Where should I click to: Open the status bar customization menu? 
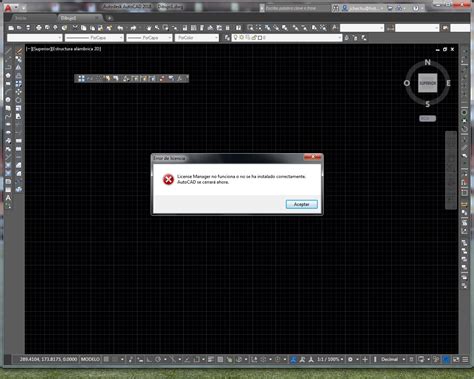click(465, 359)
